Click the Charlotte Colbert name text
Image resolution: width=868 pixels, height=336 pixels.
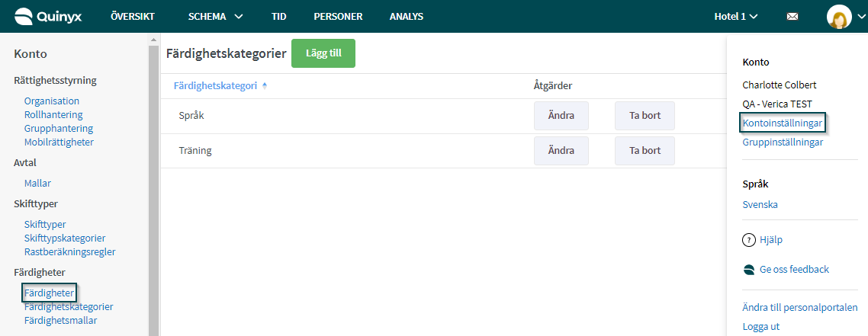tap(780, 85)
